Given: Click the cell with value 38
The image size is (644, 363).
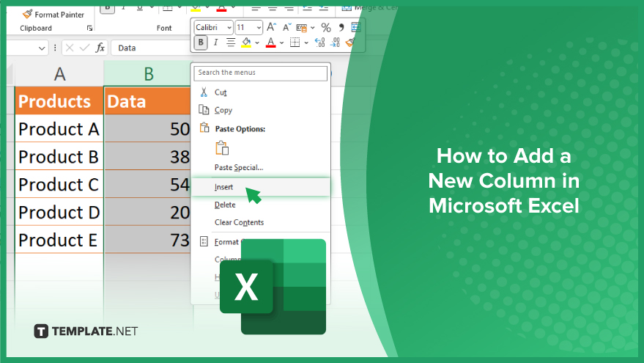Looking at the screenshot, I should coord(148,157).
